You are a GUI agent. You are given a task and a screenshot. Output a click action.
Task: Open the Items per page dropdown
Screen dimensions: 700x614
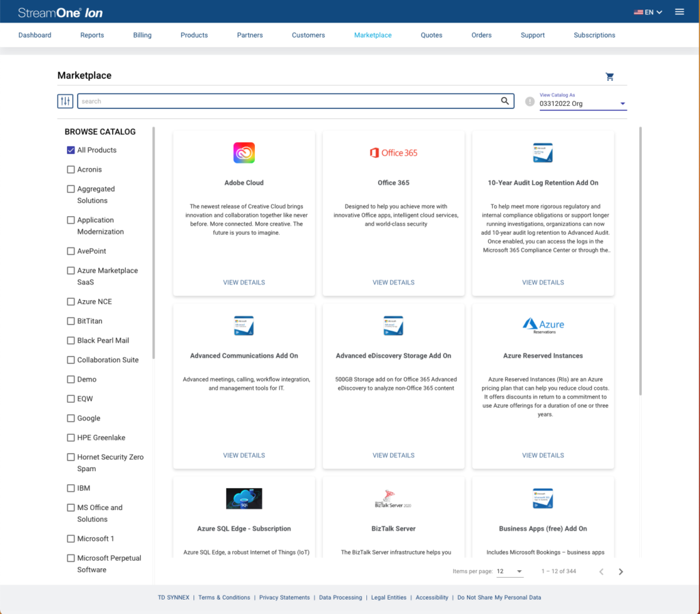pos(509,572)
